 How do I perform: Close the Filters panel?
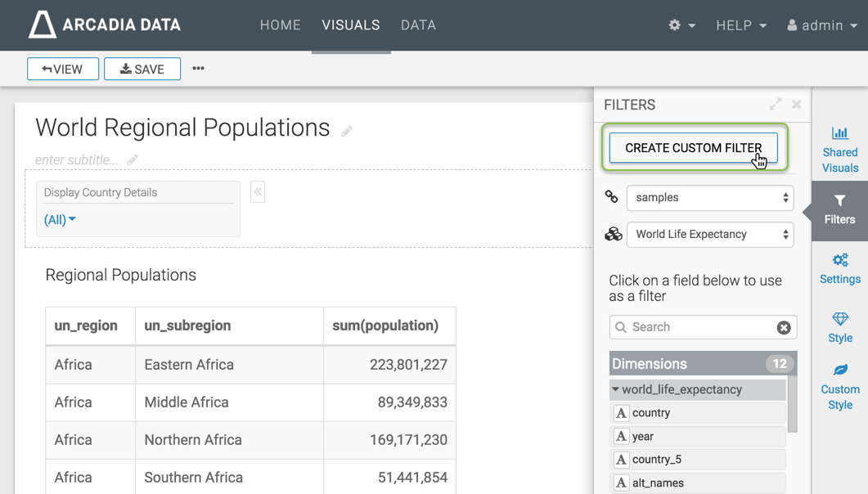tap(796, 104)
